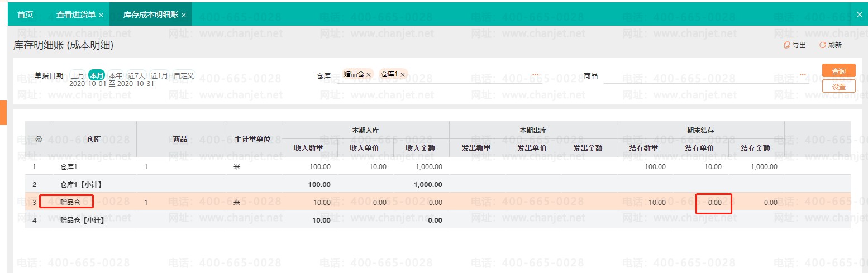Click the 仓库 column header
Screen dimensions: 868x273
coord(94,139)
